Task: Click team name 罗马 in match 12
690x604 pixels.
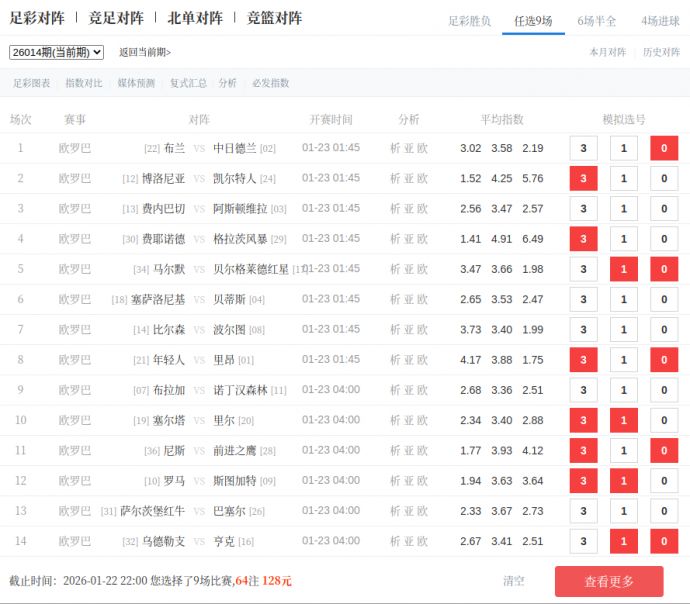Action: (x=174, y=481)
